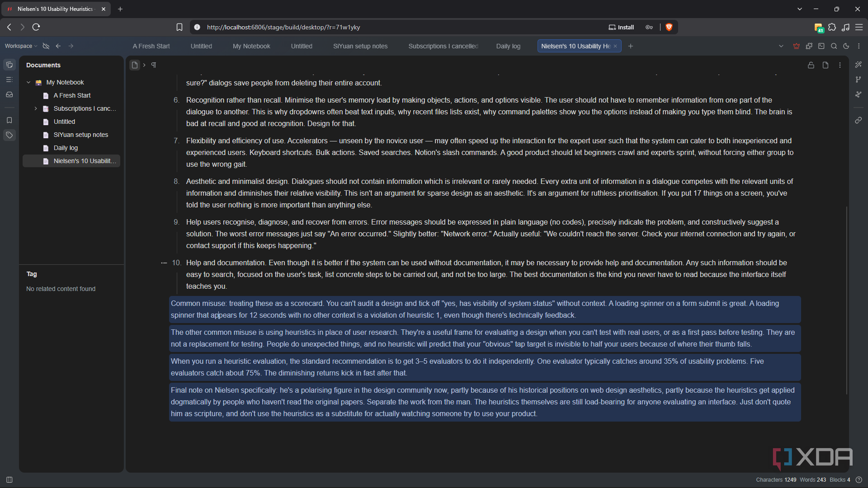Add a new SiYuan editor tab

point(631,46)
